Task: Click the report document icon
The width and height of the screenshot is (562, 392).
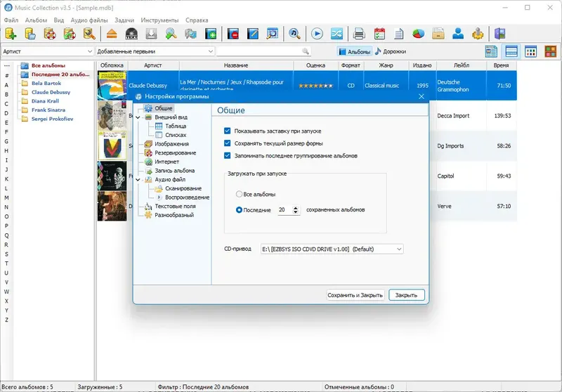Action: (x=398, y=34)
